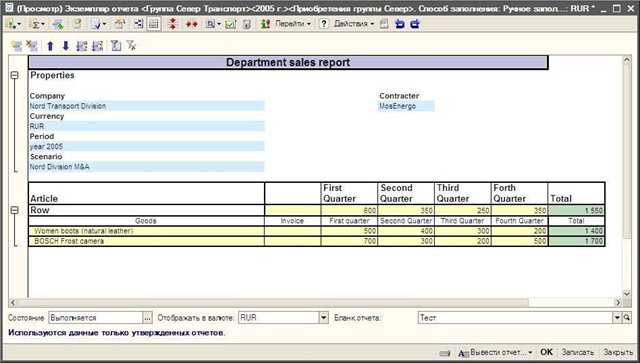Click the horizontal scrollbar right arrow

click(x=618, y=303)
